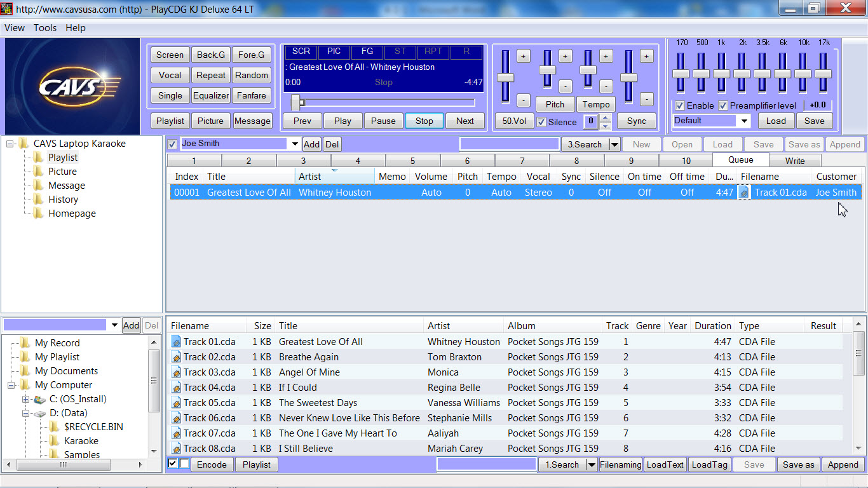868x488 pixels.
Task: Click the Filenaming button
Action: point(620,464)
